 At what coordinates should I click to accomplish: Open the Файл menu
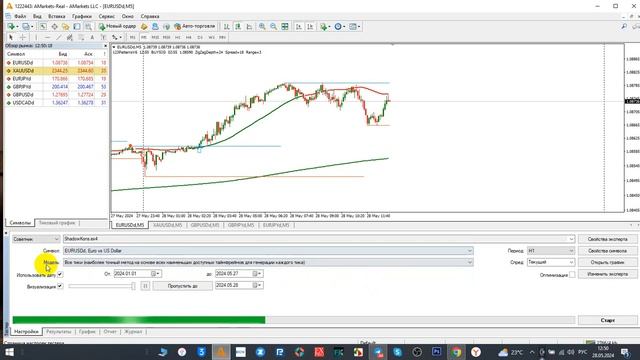point(20,16)
